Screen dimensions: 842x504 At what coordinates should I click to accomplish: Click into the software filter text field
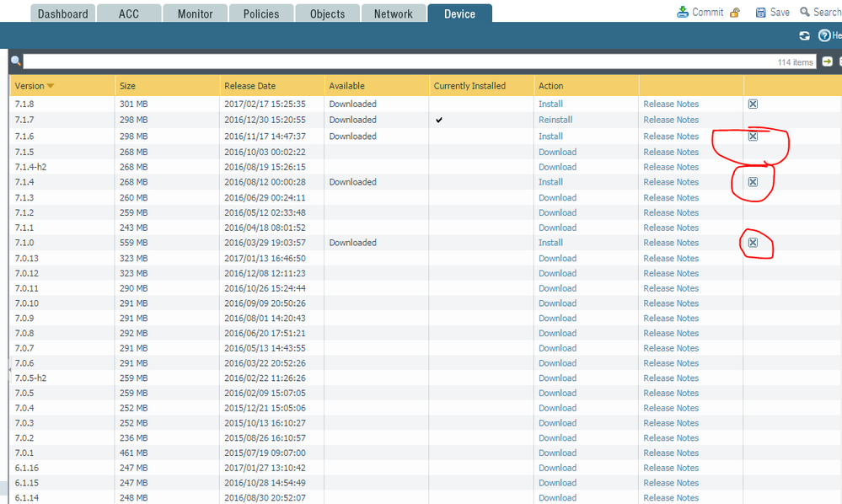tap(396, 62)
